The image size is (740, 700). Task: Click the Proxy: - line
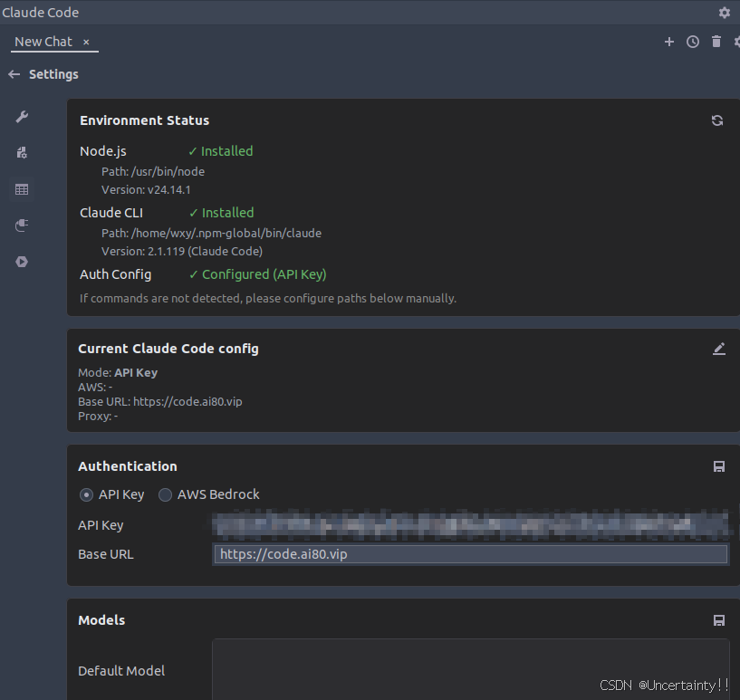(98, 417)
